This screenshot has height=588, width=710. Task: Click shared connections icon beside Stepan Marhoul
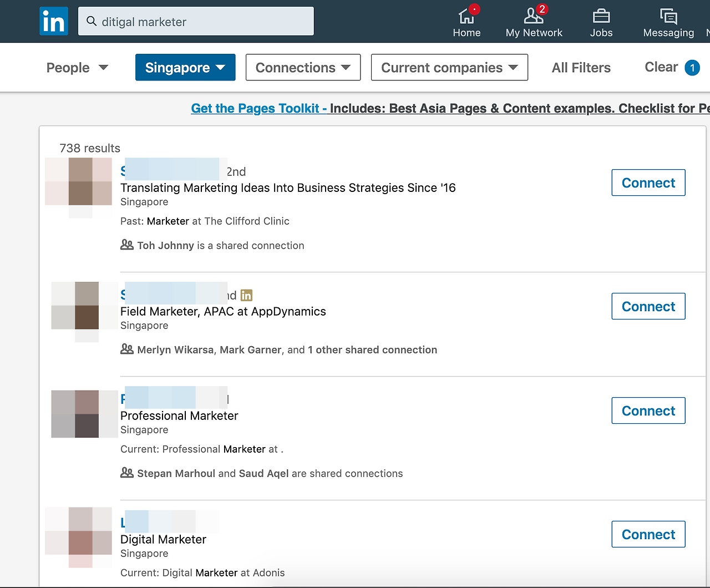pos(127,473)
